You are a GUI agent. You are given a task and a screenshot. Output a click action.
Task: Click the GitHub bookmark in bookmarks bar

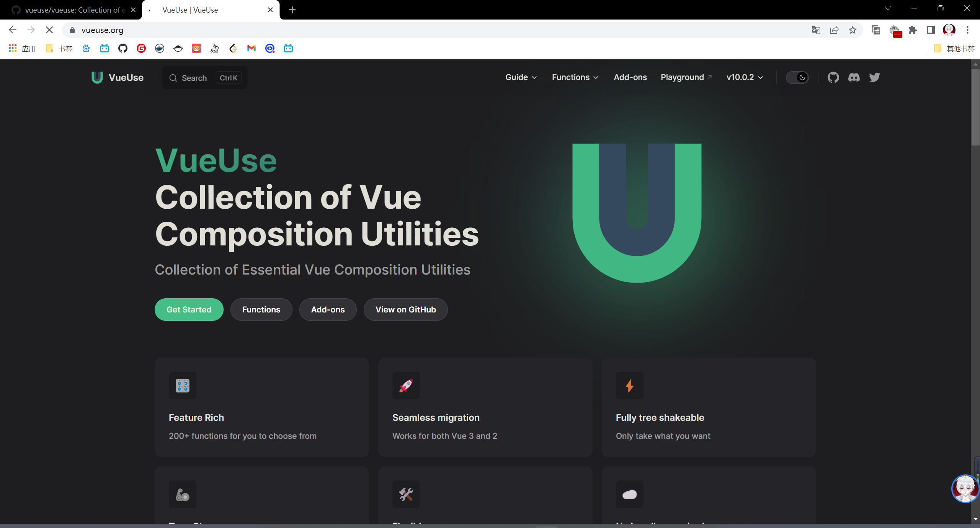coord(122,48)
